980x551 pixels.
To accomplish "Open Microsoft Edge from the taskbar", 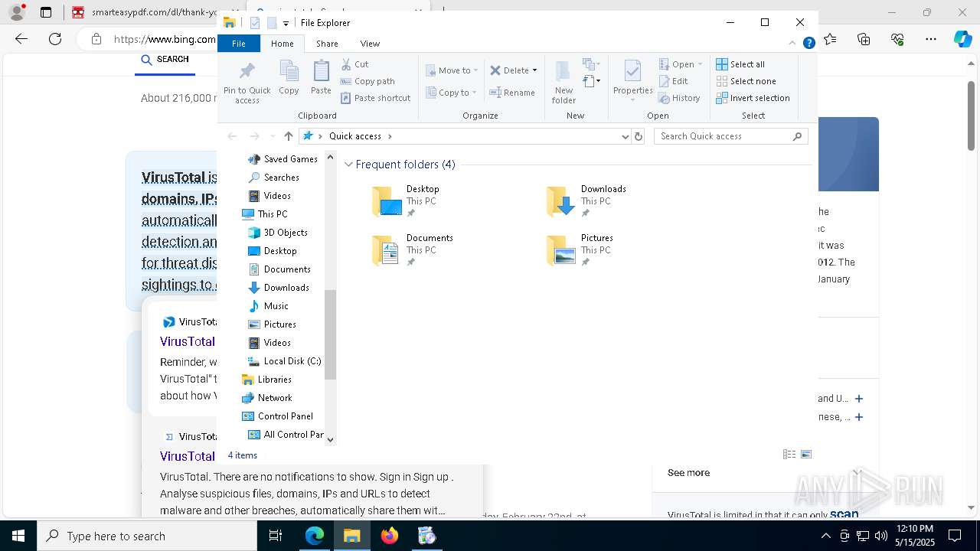I will pyautogui.click(x=315, y=536).
